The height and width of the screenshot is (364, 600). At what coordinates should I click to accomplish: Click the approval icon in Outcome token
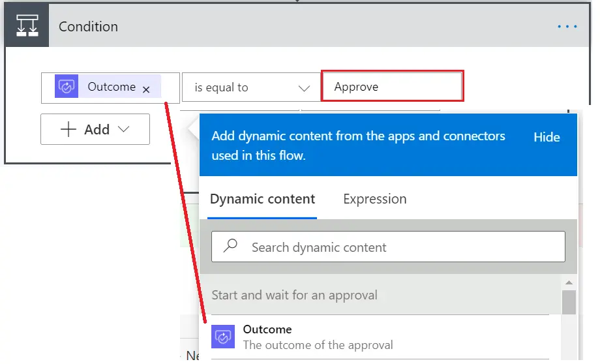click(x=67, y=87)
